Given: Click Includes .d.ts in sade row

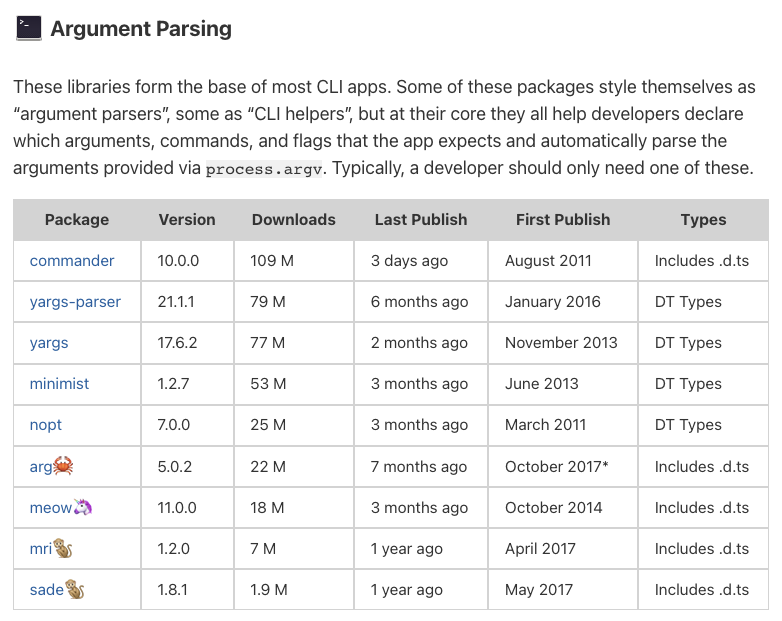Looking at the screenshot, I should [702, 590].
